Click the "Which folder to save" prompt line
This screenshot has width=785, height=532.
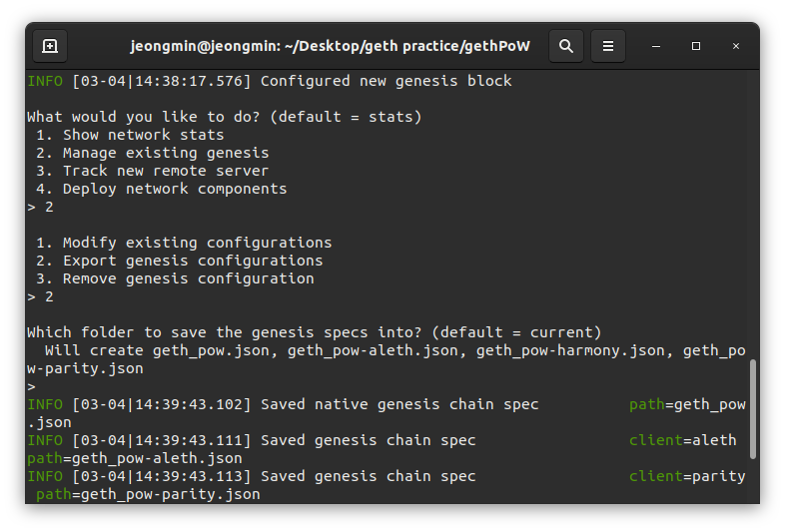tap(314, 332)
